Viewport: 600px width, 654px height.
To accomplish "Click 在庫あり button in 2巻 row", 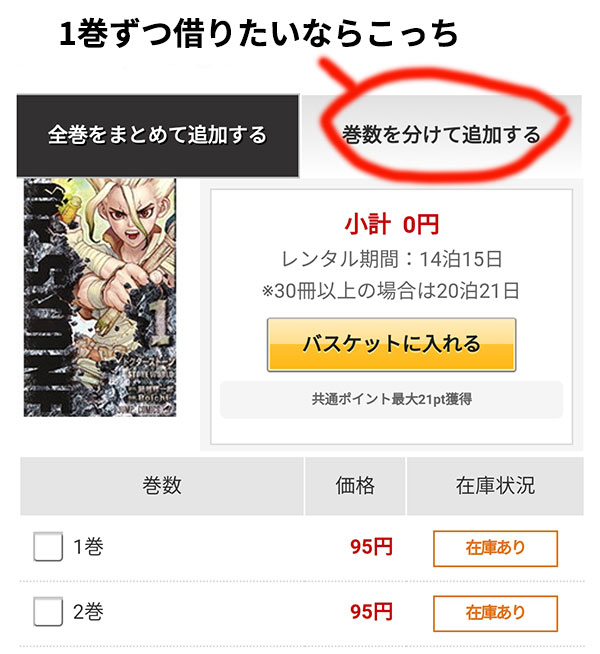I will click(495, 613).
